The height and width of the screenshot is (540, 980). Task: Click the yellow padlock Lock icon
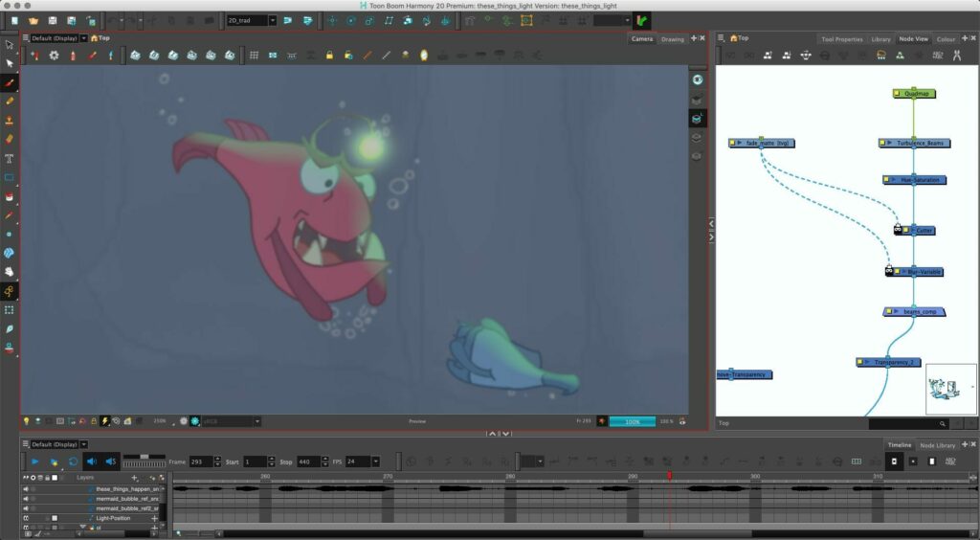point(329,56)
